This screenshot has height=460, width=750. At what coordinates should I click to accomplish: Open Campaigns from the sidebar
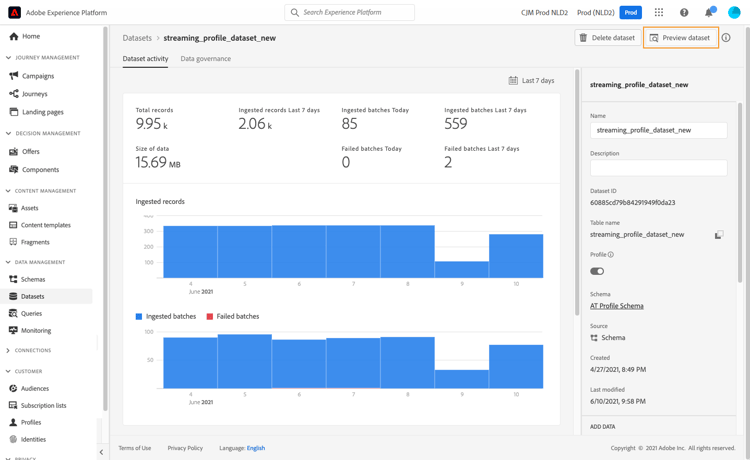(32, 76)
